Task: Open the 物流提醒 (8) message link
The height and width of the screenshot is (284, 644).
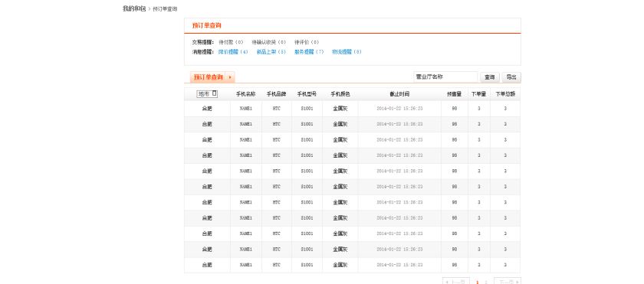Action: pyautogui.click(x=347, y=52)
